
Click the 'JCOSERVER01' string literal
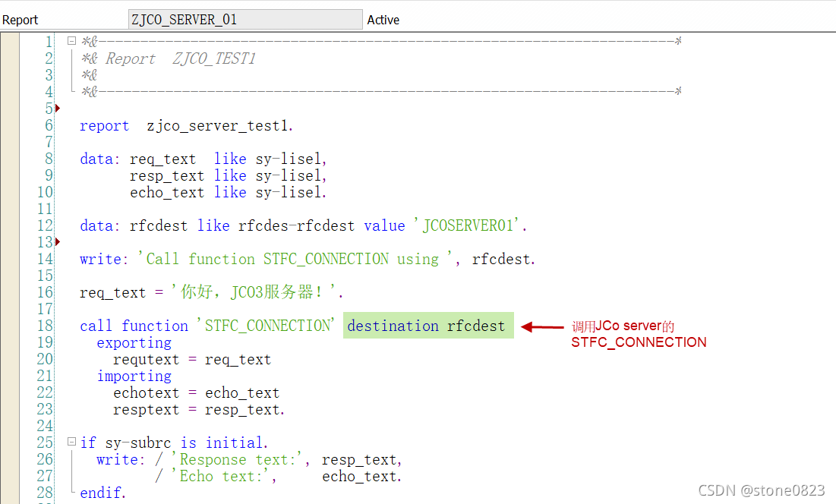pos(466,225)
